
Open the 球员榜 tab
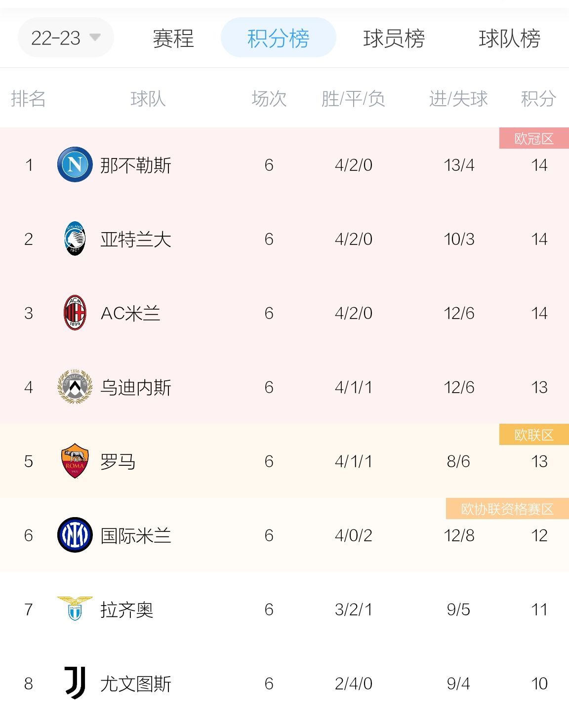[394, 38]
